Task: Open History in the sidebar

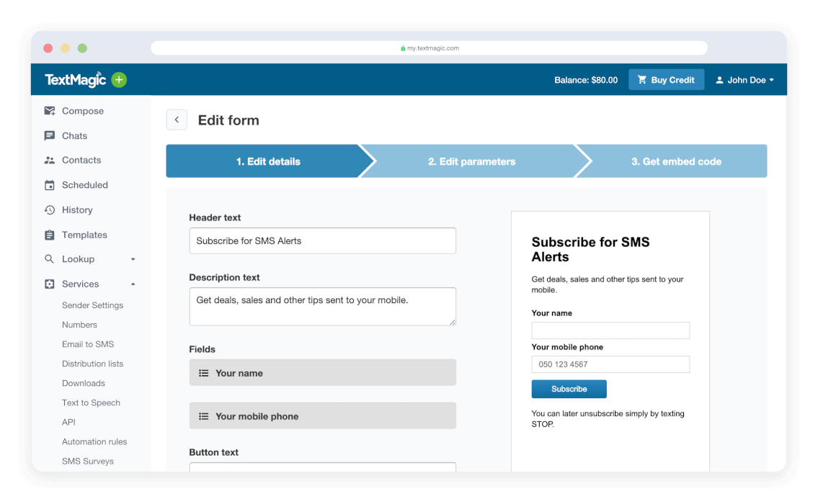Action: 77,210
